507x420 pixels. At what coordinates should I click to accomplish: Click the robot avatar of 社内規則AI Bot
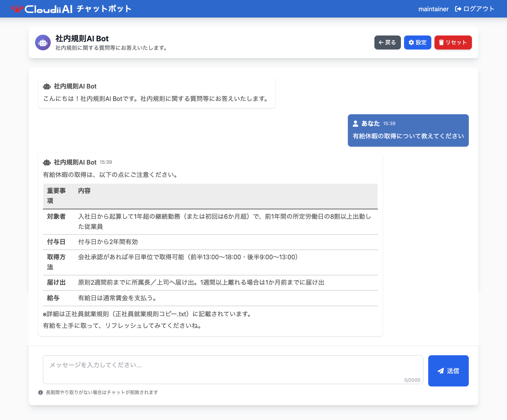tap(43, 42)
